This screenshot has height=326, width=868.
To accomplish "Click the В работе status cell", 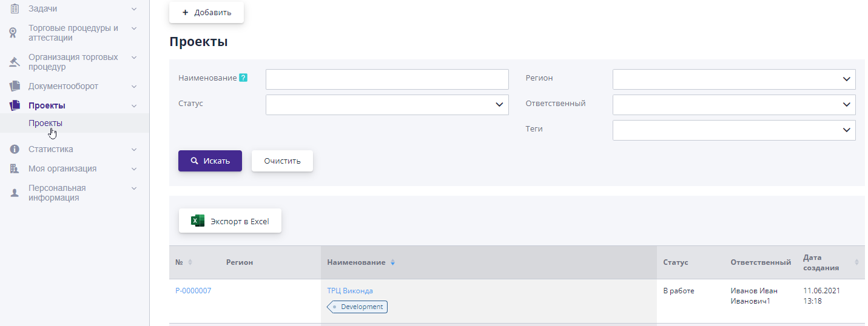I will (x=679, y=291).
